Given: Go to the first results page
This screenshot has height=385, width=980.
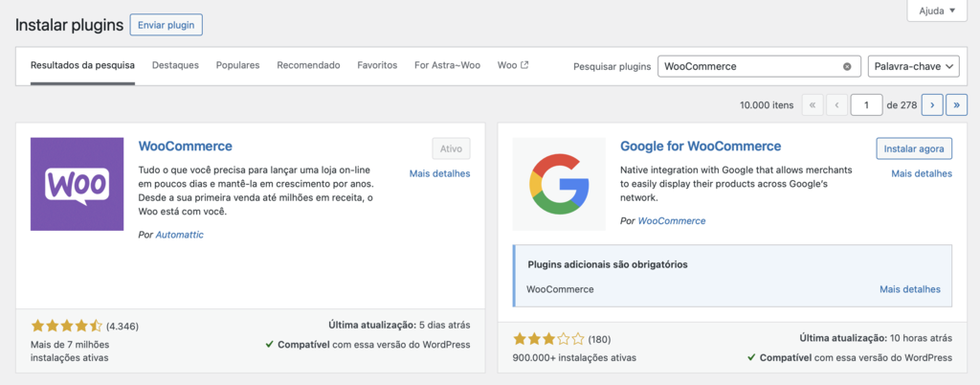Looking at the screenshot, I should click(x=812, y=105).
